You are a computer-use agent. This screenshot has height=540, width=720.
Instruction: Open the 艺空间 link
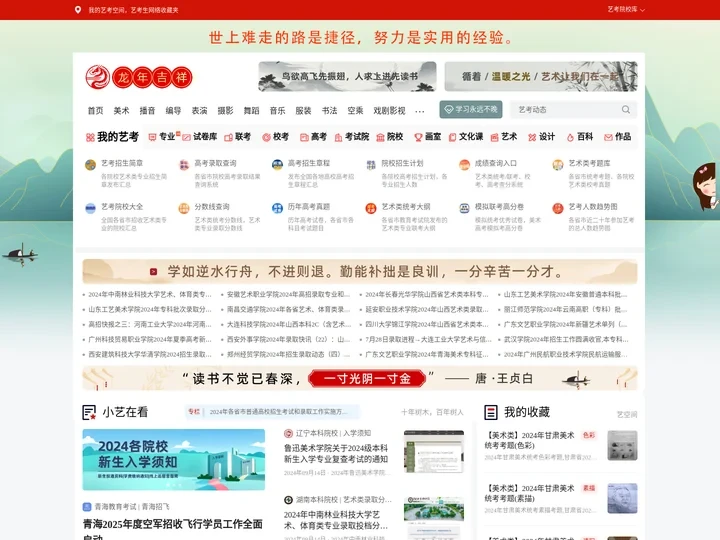coord(627,415)
